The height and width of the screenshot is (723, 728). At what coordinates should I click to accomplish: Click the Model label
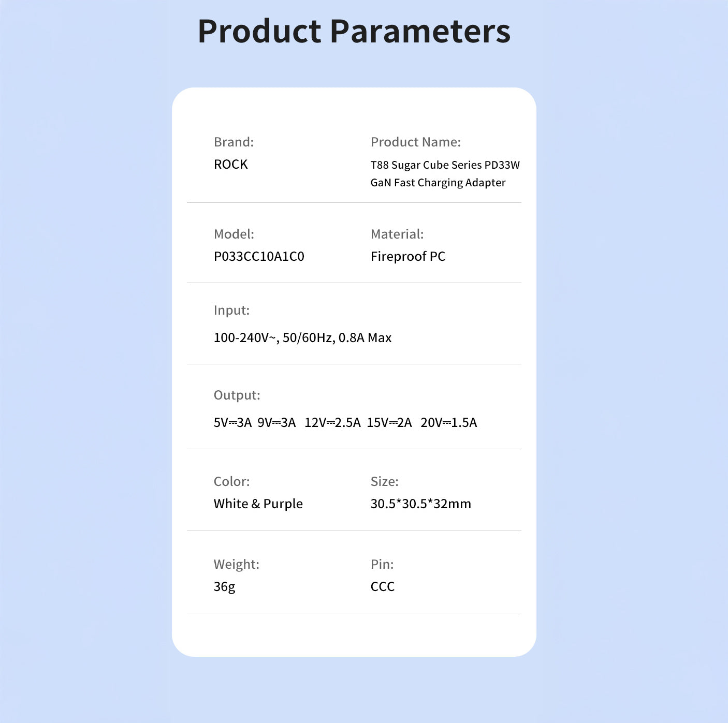[234, 234]
